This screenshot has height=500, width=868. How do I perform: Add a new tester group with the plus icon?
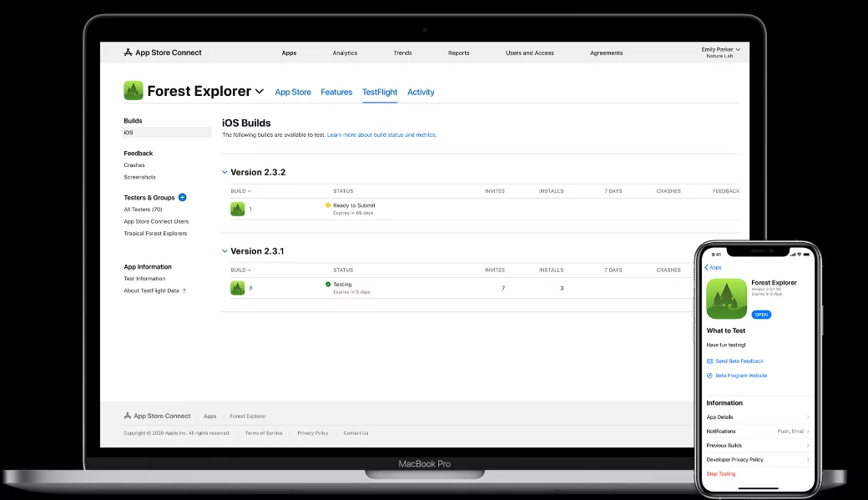click(182, 197)
